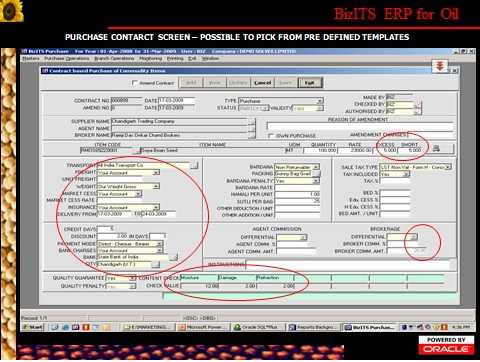Click the Cancel button
The image size is (480, 362).
coord(262,83)
